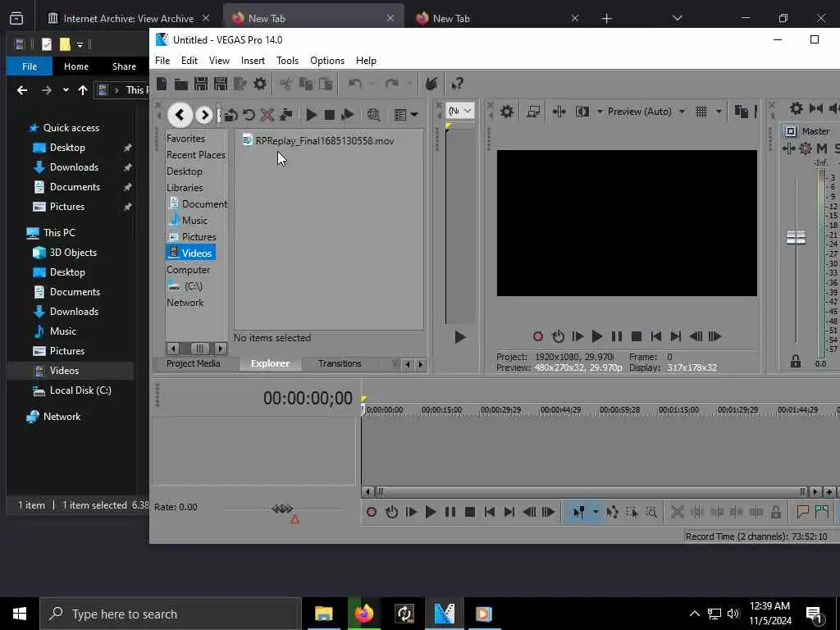Click the red X Delete icon in Explorer

coord(267,115)
